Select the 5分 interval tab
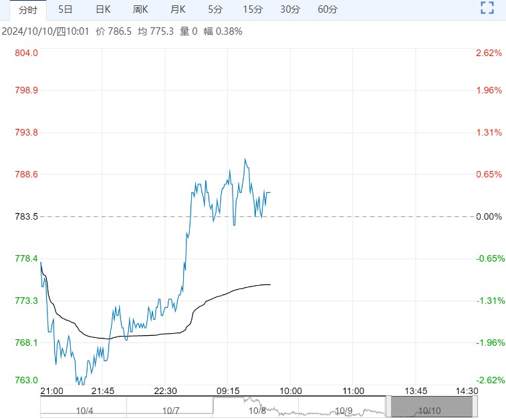 coord(215,9)
